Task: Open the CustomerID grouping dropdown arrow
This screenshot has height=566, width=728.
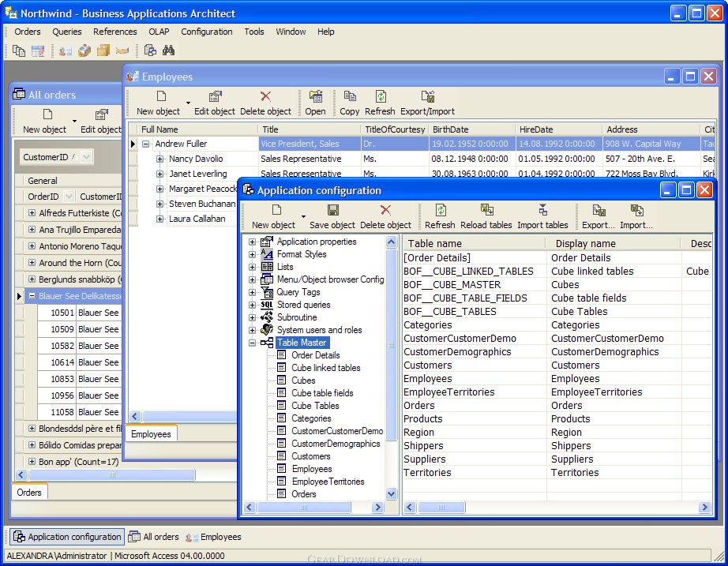Action: point(86,157)
